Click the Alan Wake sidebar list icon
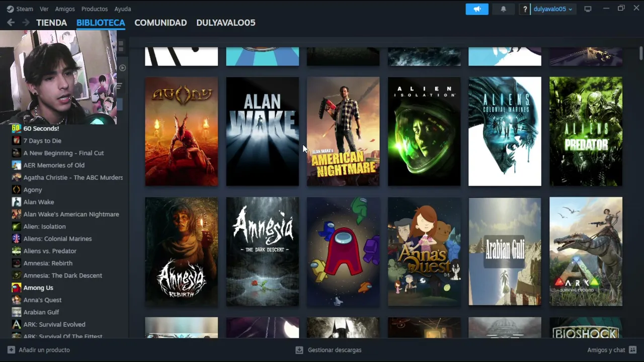Image resolution: width=644 pixels, height=362 pixels. click(17, 202)
